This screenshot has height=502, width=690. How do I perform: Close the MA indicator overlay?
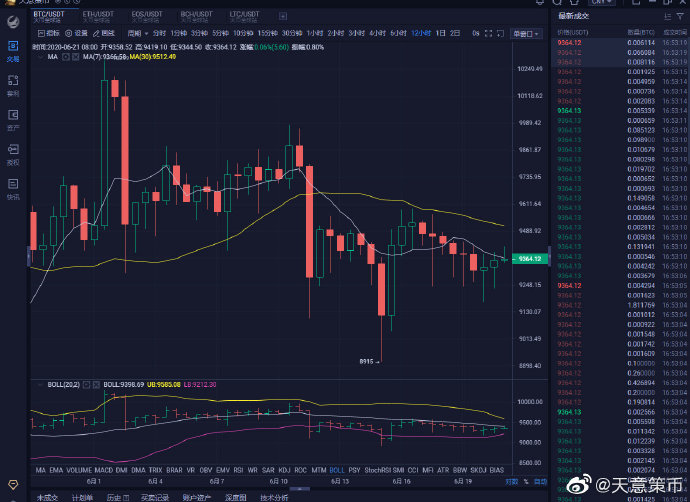(x=76, y=57)
